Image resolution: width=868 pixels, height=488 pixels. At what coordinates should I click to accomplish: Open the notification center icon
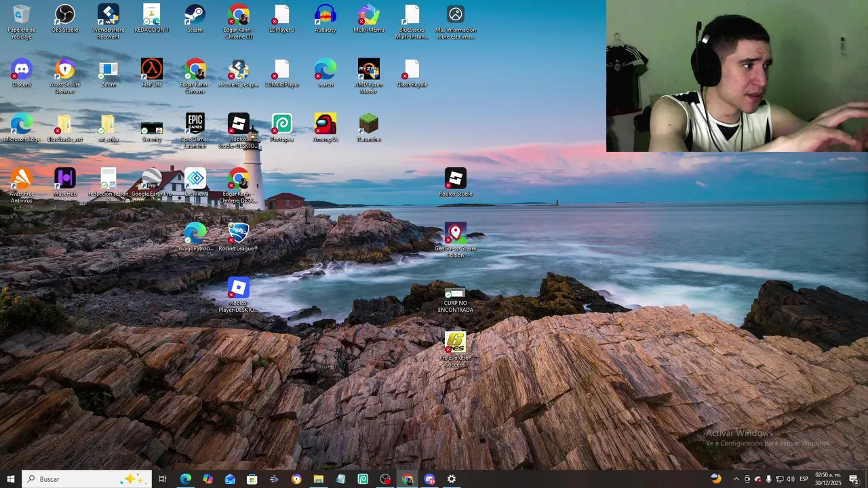click(x=854, y=479)
